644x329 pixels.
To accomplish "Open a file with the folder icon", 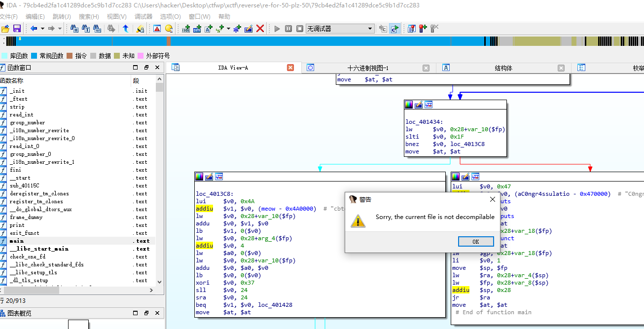I will [5, 29].
